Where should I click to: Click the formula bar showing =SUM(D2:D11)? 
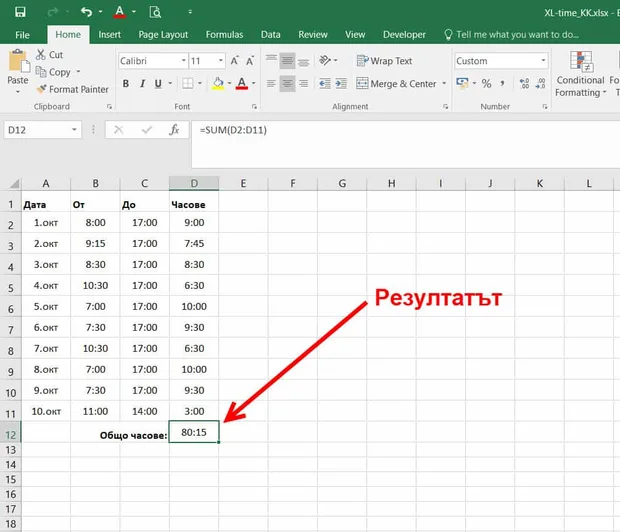coord(406,144)
